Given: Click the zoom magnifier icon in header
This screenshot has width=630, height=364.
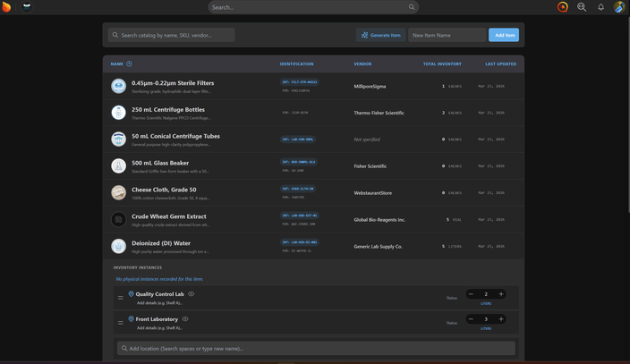Looking at the screenshot, I should click(582, 7).
